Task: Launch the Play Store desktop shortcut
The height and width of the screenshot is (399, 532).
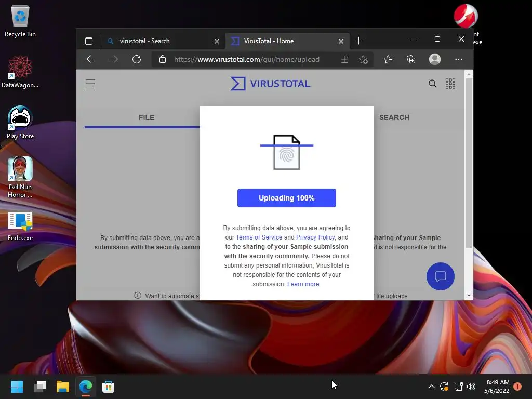Action: 20,123
